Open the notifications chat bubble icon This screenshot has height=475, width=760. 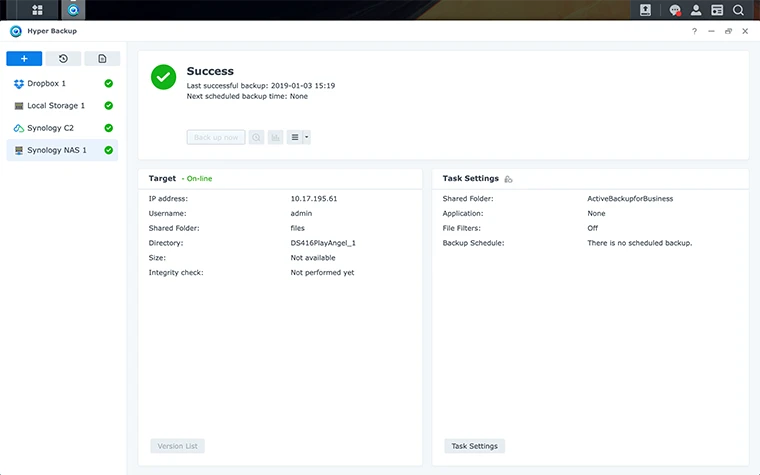[675, 10]
